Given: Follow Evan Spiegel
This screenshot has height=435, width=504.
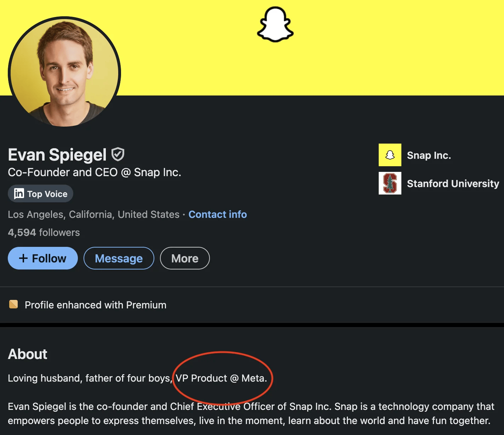Looking at the screenshot, I should point(43,258).
